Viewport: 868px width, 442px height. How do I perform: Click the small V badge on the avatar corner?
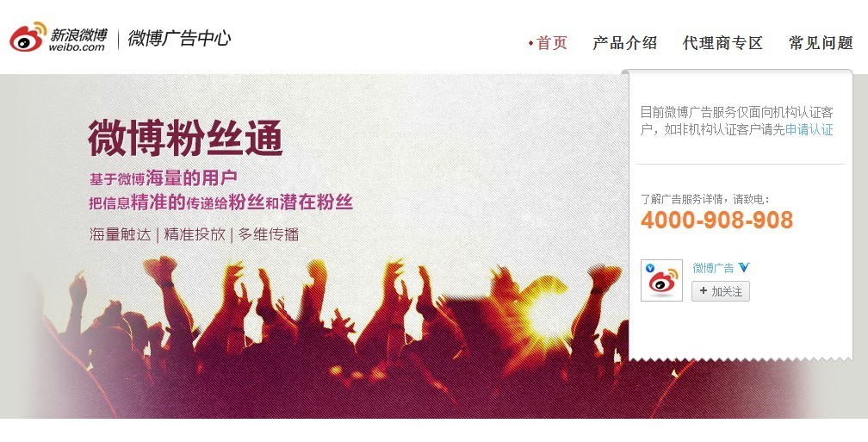(650, 269)
